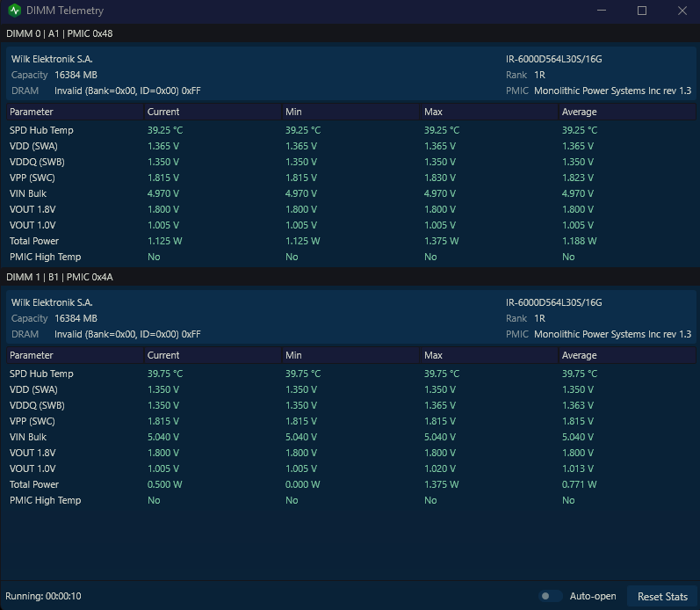The width and height of the screenshot is (700, 610).
Task: Select DIMM 1 VDDQ (SWB) row label
Action: [37, 405]
